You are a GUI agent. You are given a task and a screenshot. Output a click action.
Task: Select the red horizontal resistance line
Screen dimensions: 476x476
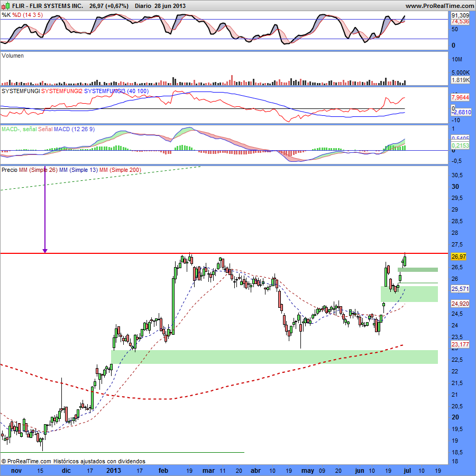point(224,253)
